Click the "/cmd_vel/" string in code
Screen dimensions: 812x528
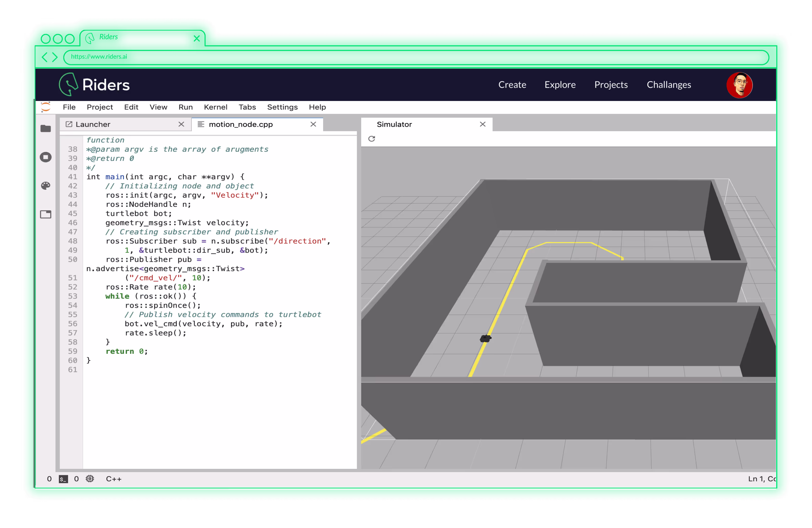pos(155,278)
